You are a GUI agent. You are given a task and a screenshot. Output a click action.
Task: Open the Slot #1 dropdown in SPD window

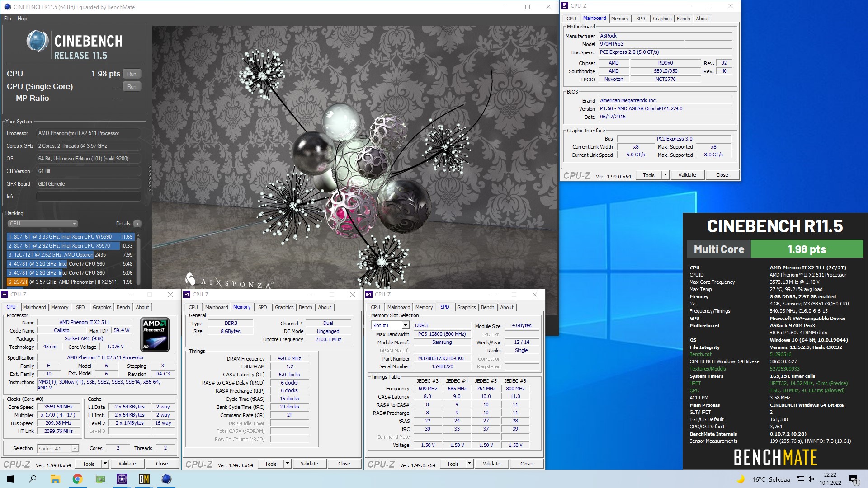[390, 325]
